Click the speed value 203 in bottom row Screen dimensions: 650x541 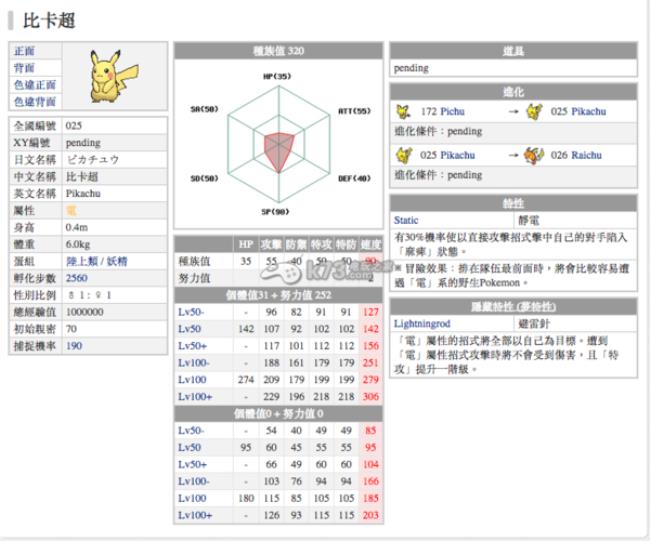[371, 515]
